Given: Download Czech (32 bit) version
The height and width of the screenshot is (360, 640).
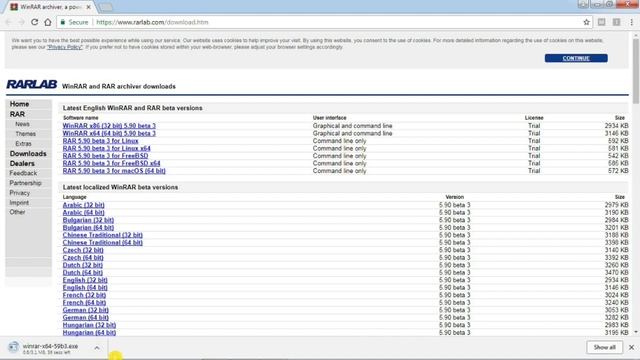Looking at the screenshot, I should pyautogui.click(x=83, y=250).
